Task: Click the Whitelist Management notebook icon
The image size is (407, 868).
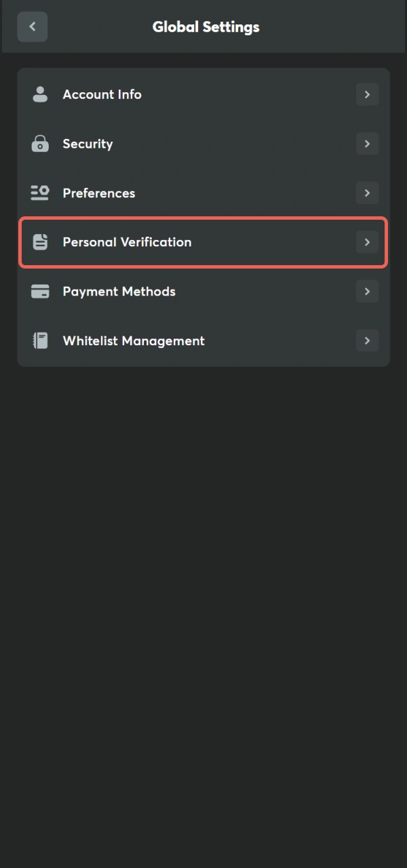Action: (39, 340)
